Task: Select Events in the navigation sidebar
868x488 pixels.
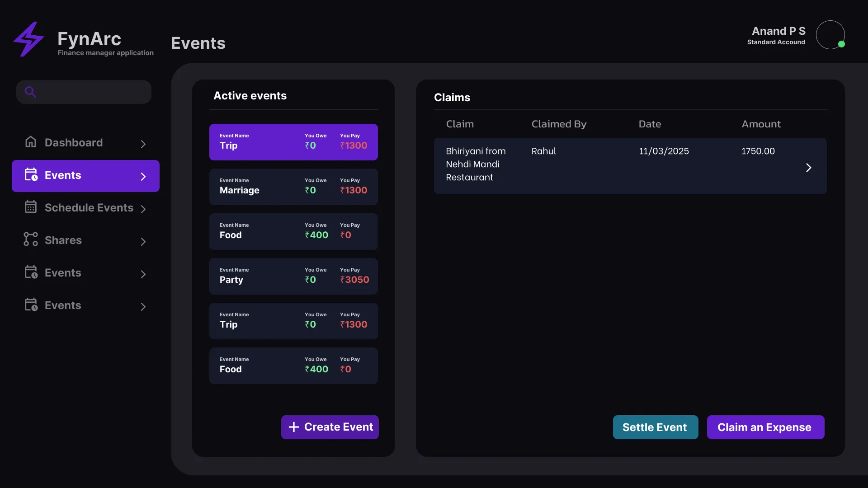Action: (x=63, y=175)
